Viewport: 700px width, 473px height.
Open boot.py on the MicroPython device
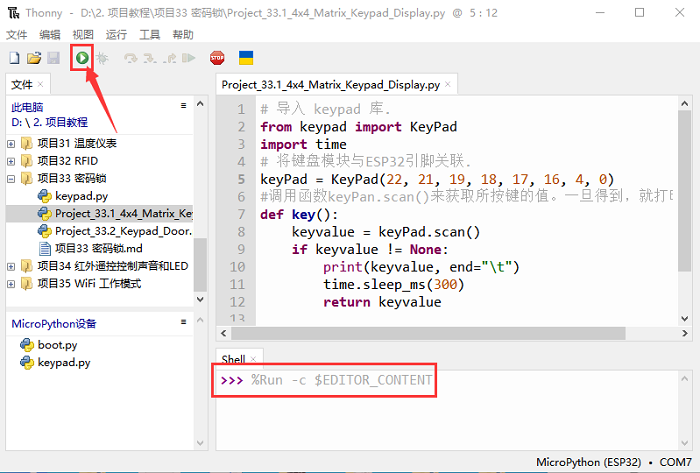click(57, 345)
